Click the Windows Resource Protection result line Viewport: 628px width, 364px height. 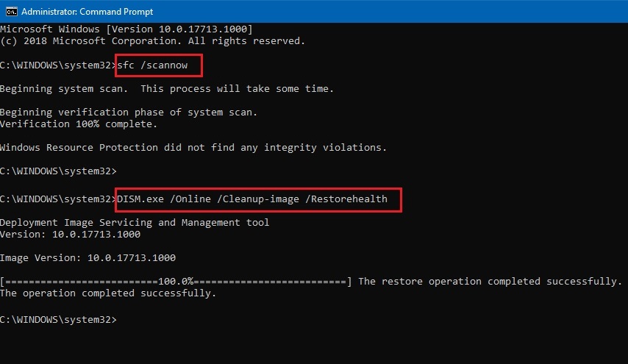tap(193, 148)
